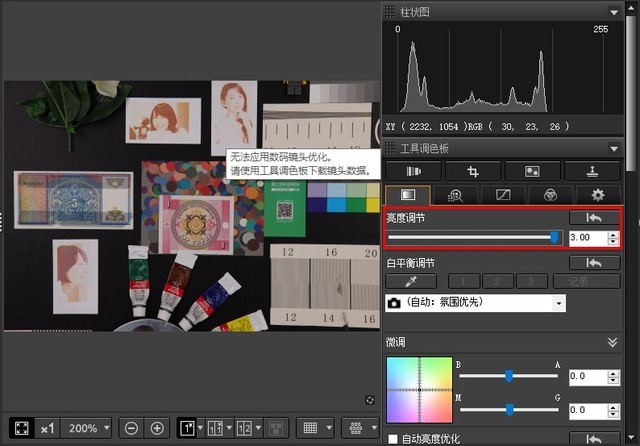
Task: Collapse the 微调 fine-tune section
Action: [x=612, y=342]
